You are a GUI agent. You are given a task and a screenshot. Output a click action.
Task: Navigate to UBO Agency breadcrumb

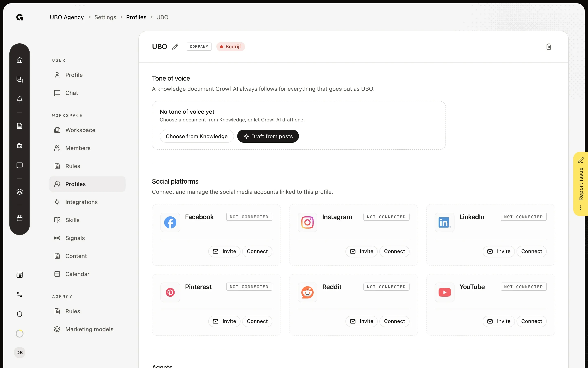[x=67, y=17]
